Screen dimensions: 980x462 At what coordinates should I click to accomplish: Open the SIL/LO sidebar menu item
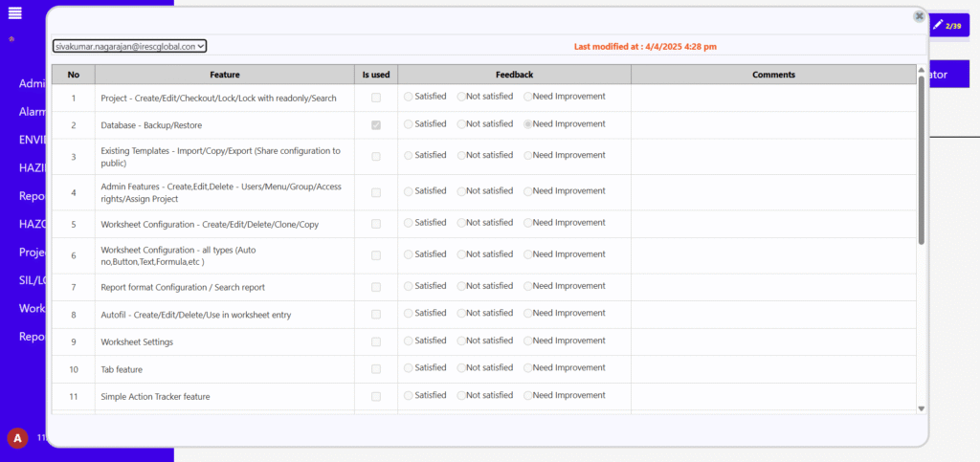click(33, 280)
